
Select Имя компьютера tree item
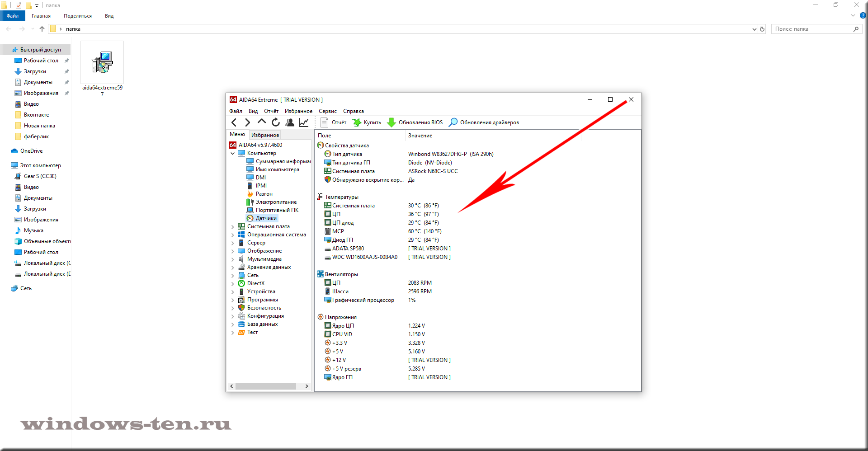pos(273,169)
